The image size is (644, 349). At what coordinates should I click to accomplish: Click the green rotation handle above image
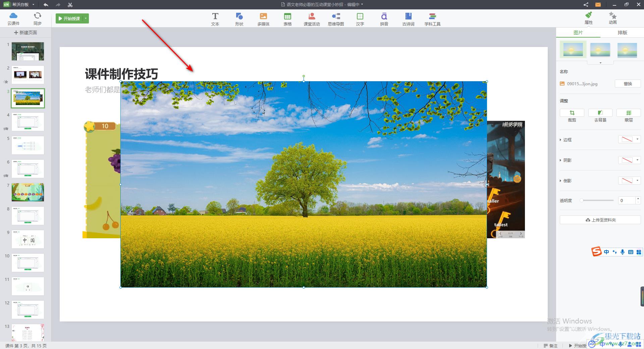(304, 76)
